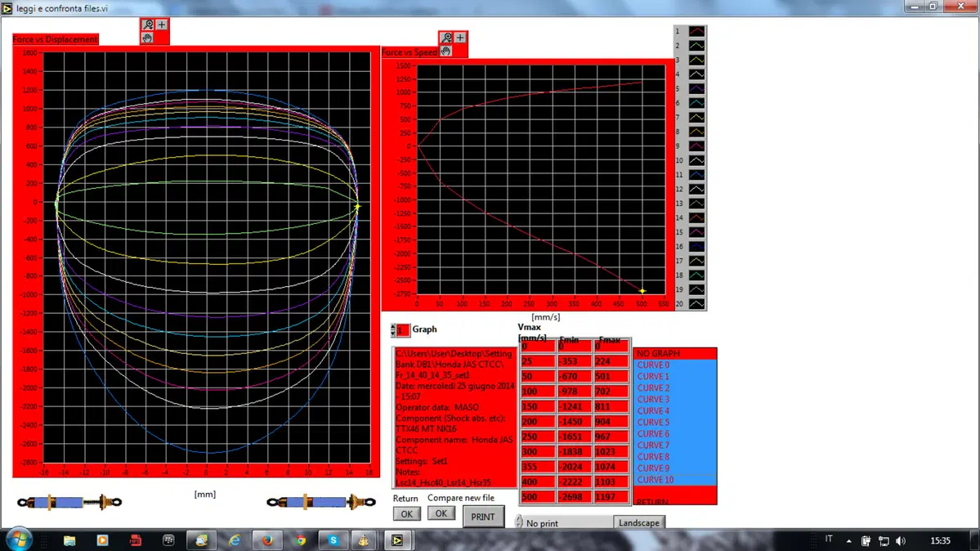
Task: Open File Explorer from the taskbar
Action: [69, 540]
